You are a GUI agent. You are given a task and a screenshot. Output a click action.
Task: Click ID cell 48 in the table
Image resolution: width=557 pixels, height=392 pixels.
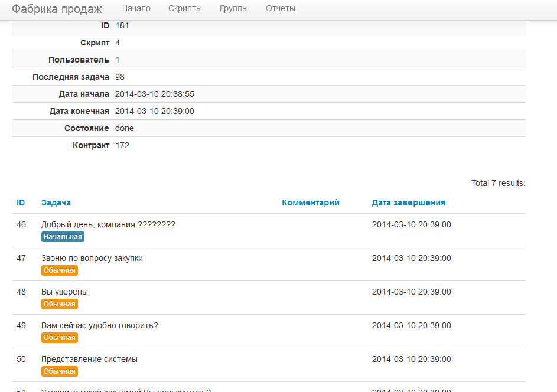[x=21, y=292]
